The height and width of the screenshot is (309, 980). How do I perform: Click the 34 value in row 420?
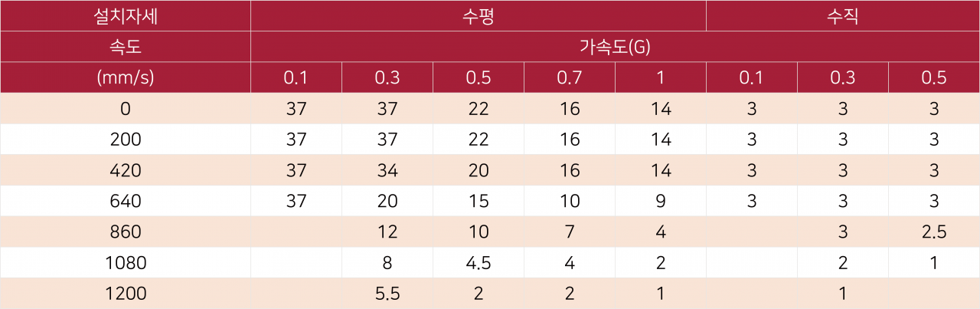pyautogui.click(x=387, y=170)
